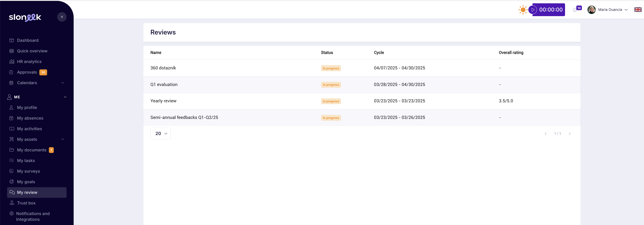The image size is (644, 225).
Task: Click the Trust box icon
Action: click(11, 203)
